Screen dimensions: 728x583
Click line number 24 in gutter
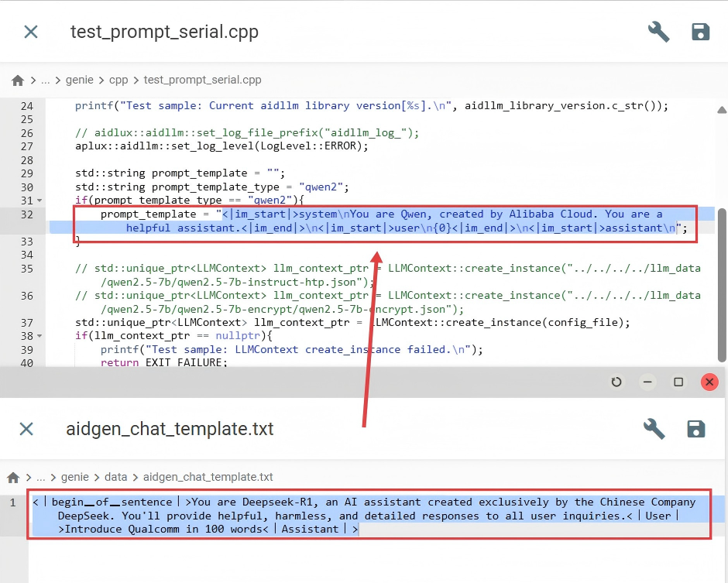[x=27, y=106]
